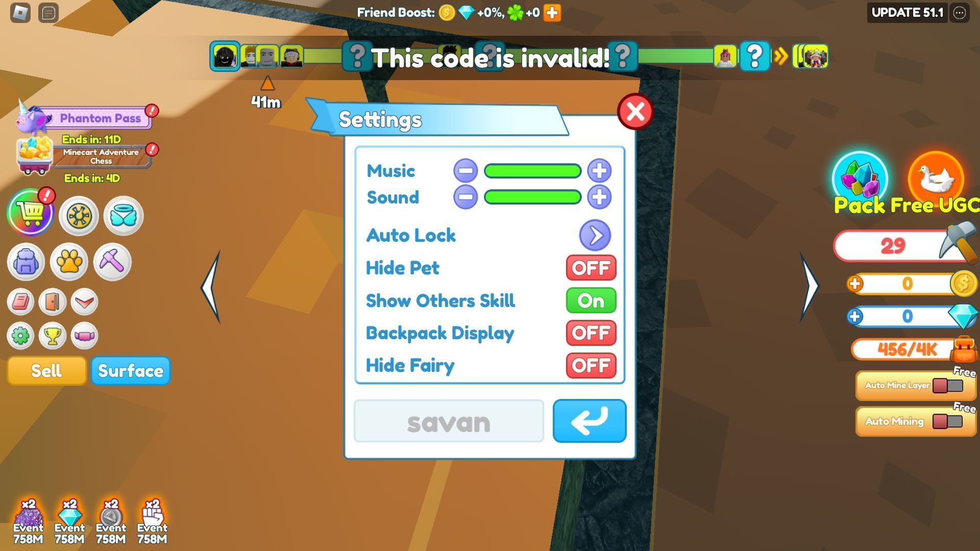Disable Show Others Skill option
The image size is (980, 551).
591,300
